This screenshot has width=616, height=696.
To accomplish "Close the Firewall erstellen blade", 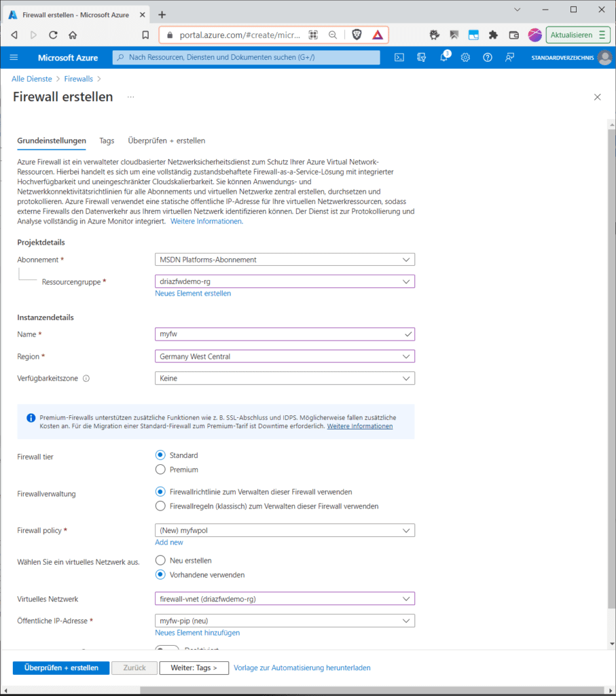I will (598, 97).
